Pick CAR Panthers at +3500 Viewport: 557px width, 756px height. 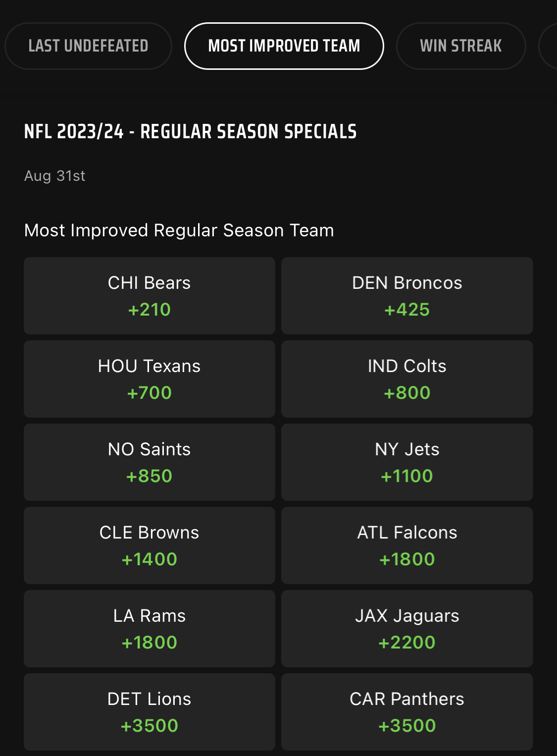point(407,712)
